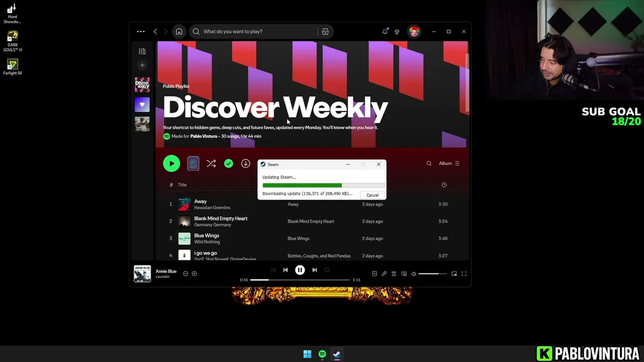Play Discover Weekly with the green play button

coord(172,163)
